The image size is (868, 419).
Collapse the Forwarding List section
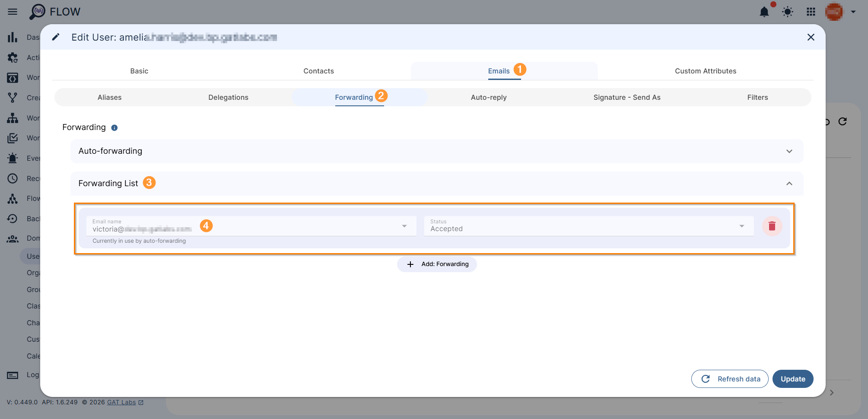tap(437, 184)
